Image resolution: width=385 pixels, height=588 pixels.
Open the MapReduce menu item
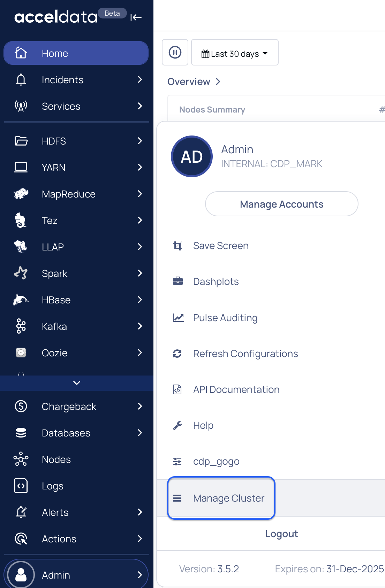(77, 194)
